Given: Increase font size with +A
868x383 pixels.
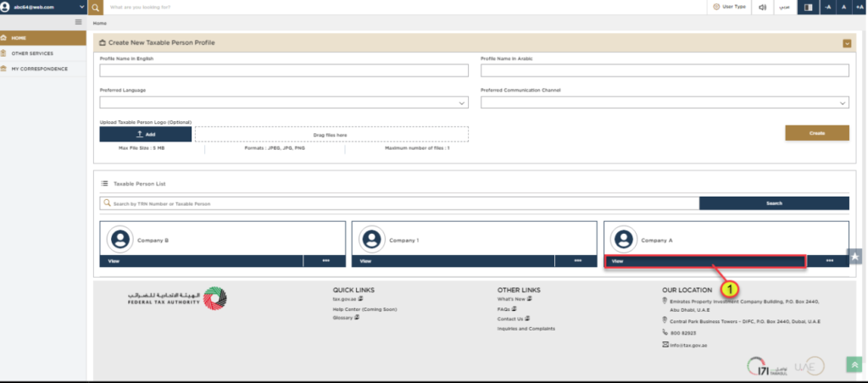Looking at the screenshot, I should point(860,7).
